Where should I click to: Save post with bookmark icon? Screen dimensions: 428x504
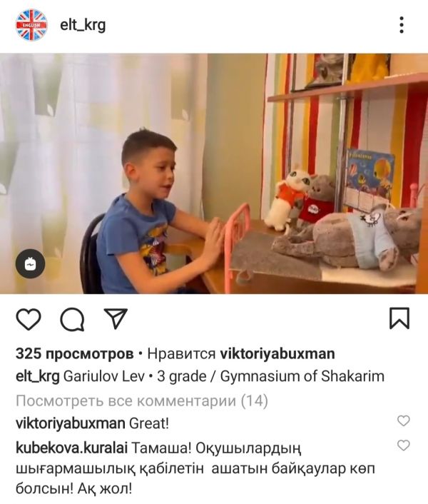[399, 318]
